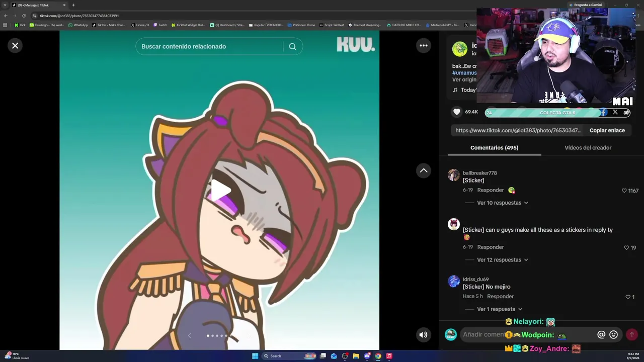Open the 'KickBot Widget Buil...' bookmark
This screenshot has height=362, width=644.
point(188,25)
